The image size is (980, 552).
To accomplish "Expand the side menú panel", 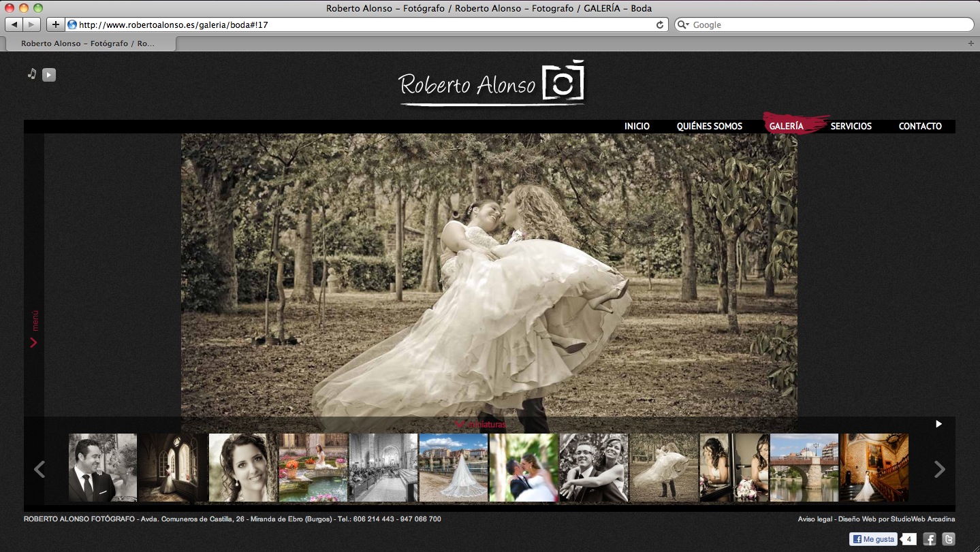I will (x=34, y=330).
